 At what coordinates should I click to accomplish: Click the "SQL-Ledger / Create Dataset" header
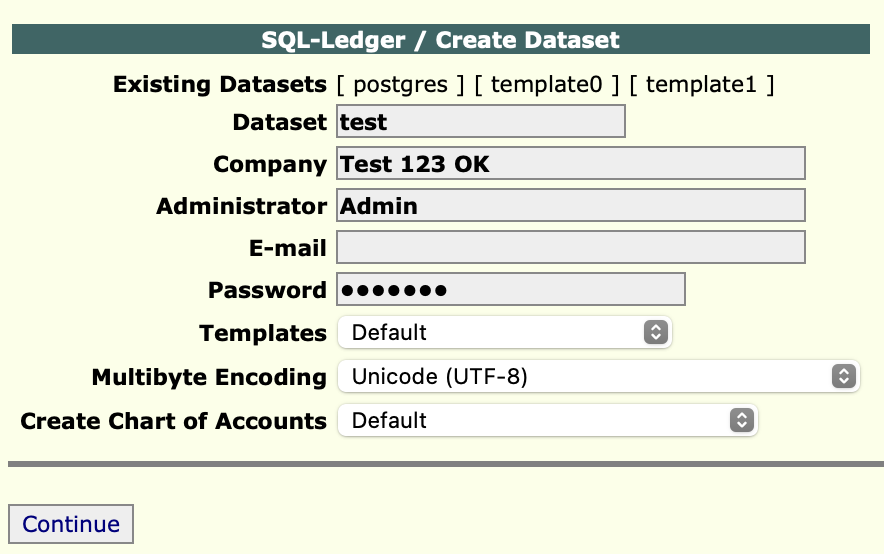pyautogui.click(x=441, y=40)
